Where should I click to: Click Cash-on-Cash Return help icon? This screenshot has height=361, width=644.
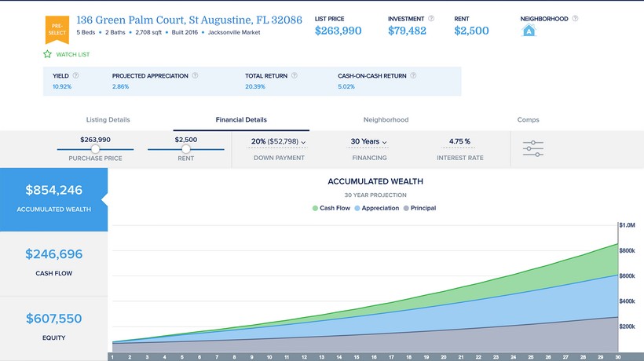pyautogui.click(x=413, y=76)
